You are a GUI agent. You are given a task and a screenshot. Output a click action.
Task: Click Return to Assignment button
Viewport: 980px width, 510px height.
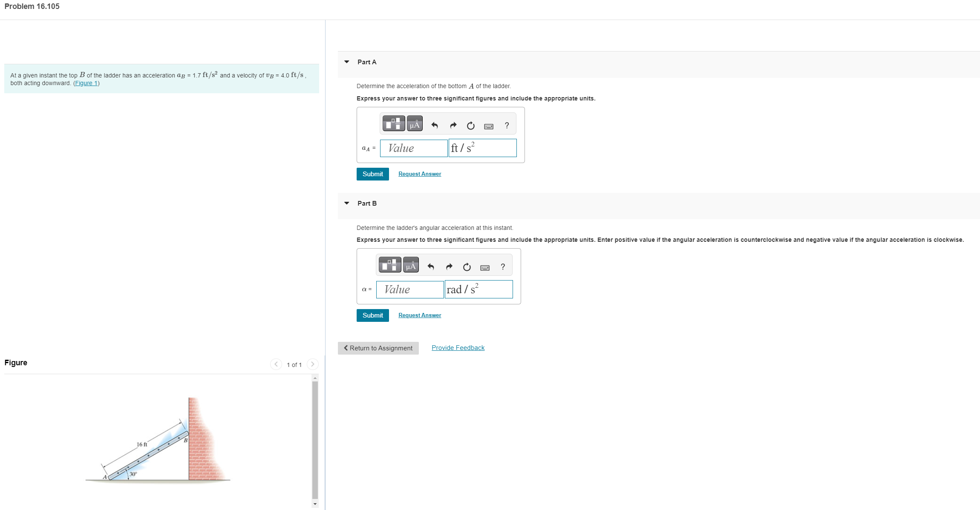pos(378,348)
